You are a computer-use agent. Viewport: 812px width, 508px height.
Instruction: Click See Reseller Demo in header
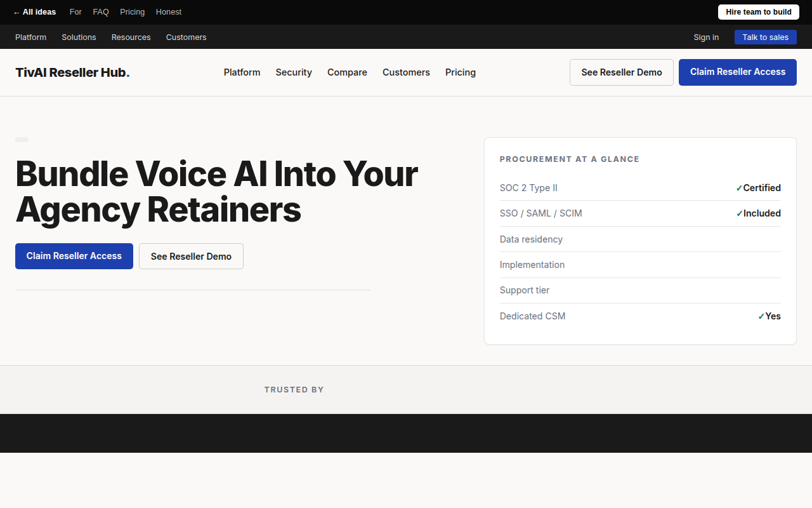622,72
